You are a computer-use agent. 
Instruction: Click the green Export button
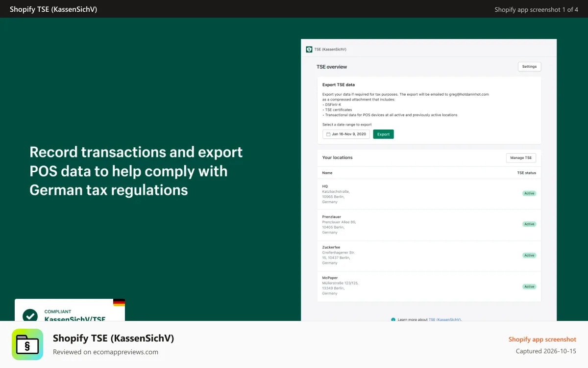[383, 134]
